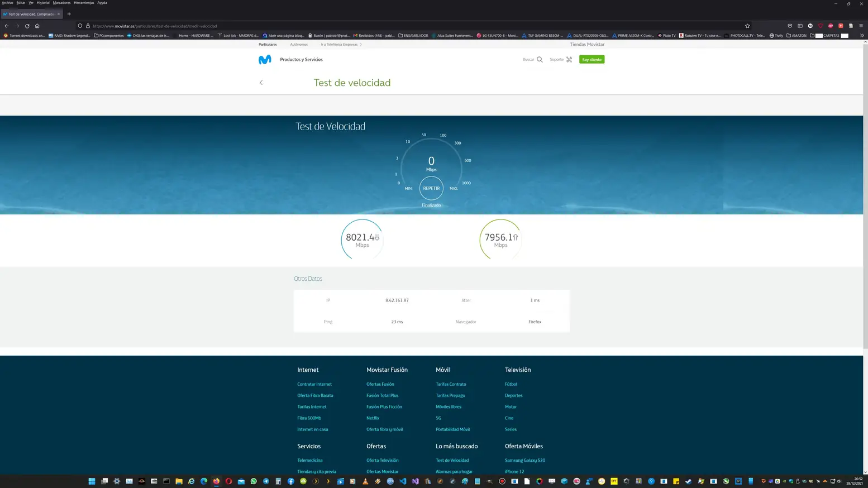
Task: Show site security padlock info
Action: [x=88, y=26]
